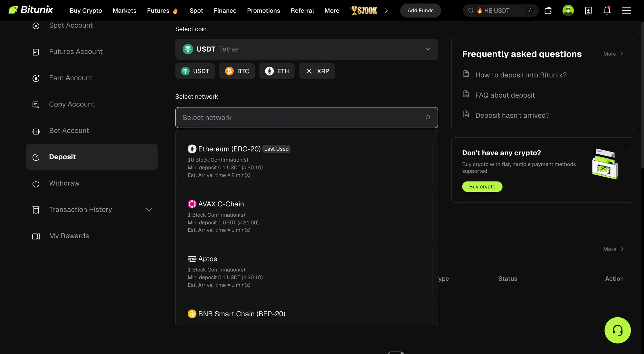This screenshot has height=354, width=644.
Task: Open the hamburger menu icon
Action: 626,11
